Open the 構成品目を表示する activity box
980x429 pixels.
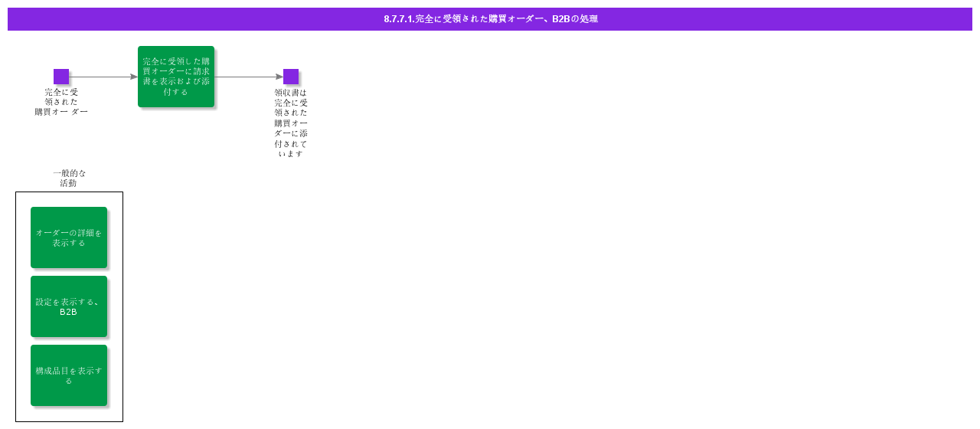coord(69,375)
